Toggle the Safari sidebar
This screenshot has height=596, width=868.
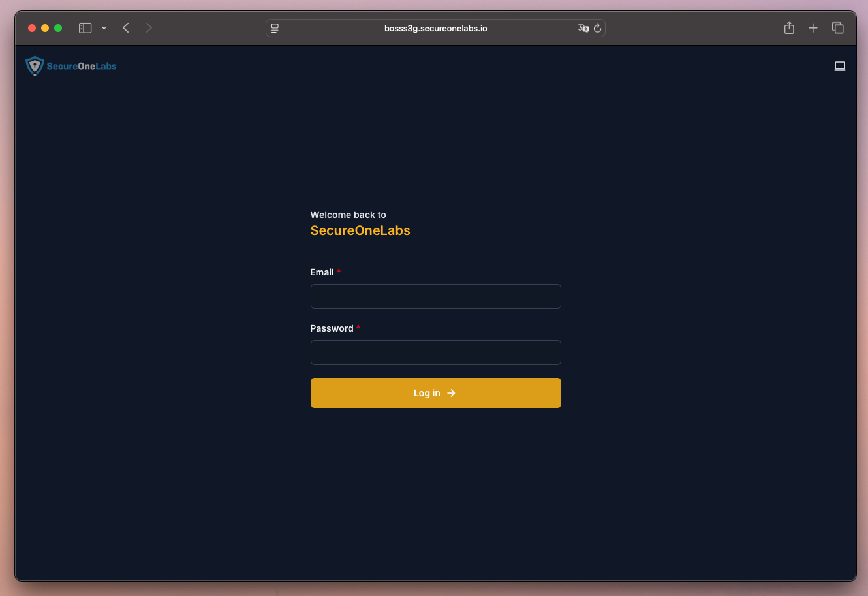click(x=85, y=28)
